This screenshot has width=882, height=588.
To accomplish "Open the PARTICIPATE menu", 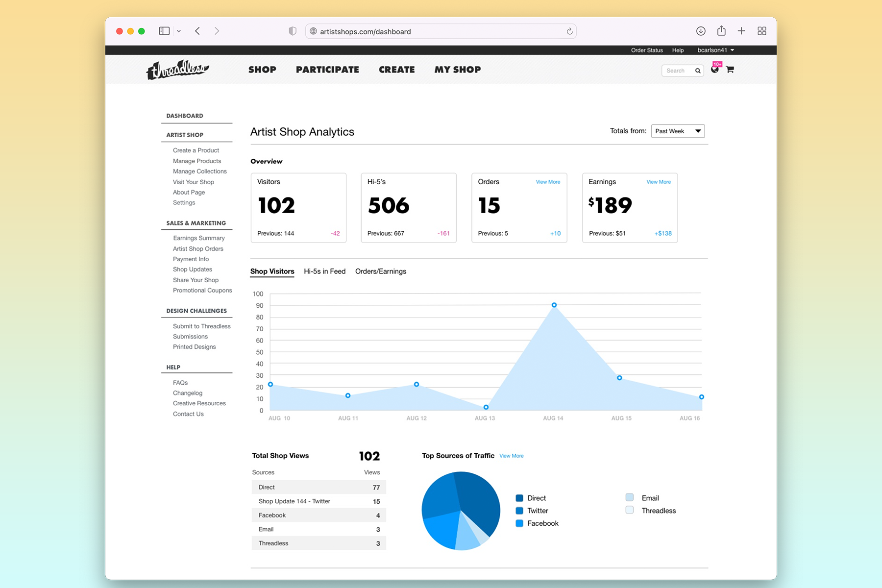I will [327, 70].
